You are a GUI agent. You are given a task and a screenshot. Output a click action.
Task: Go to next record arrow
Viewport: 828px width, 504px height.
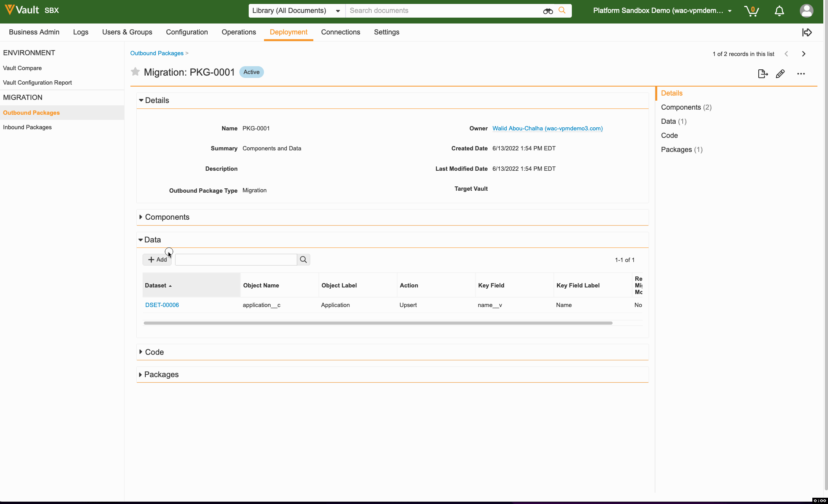coord(803,54)
